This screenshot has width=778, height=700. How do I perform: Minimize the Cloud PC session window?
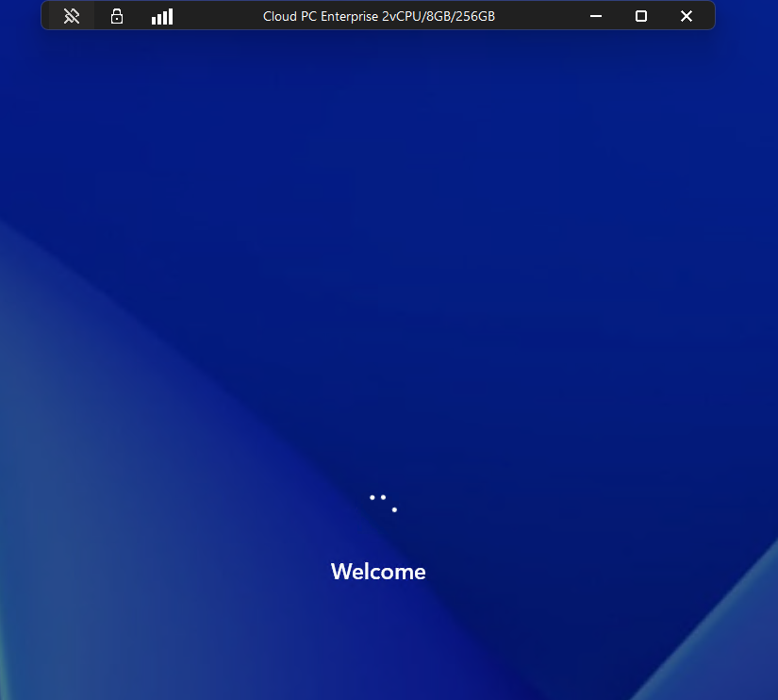(596, 16)
